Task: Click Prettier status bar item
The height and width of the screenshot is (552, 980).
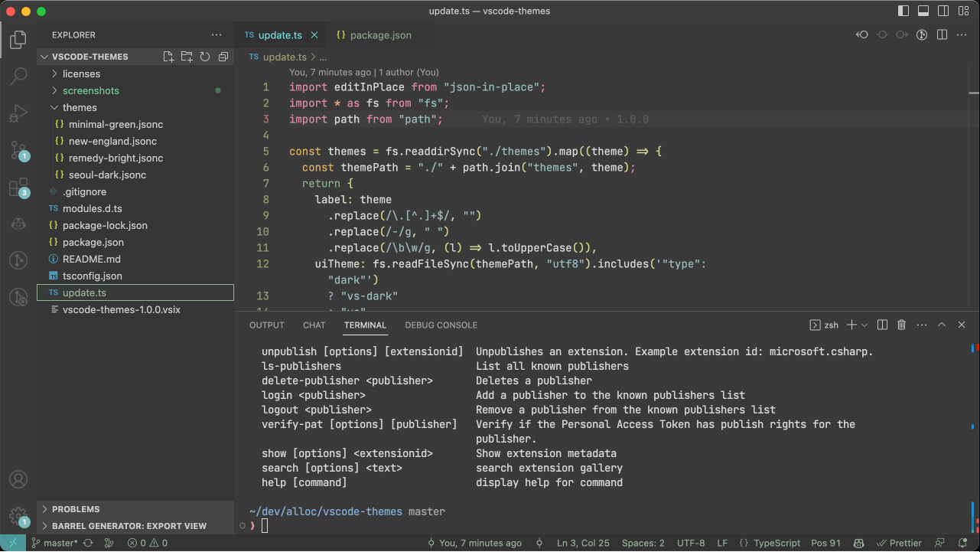Action: pos(899,543)
